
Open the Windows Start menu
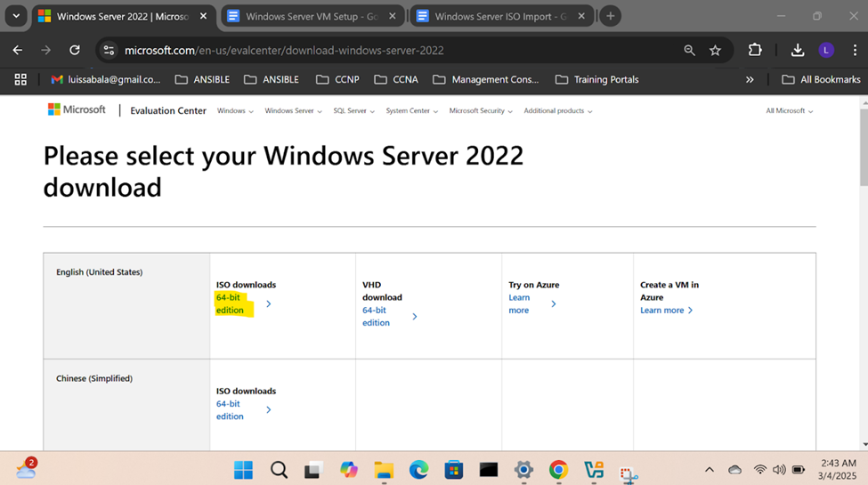pyautogui.click(x=244, y=470)
